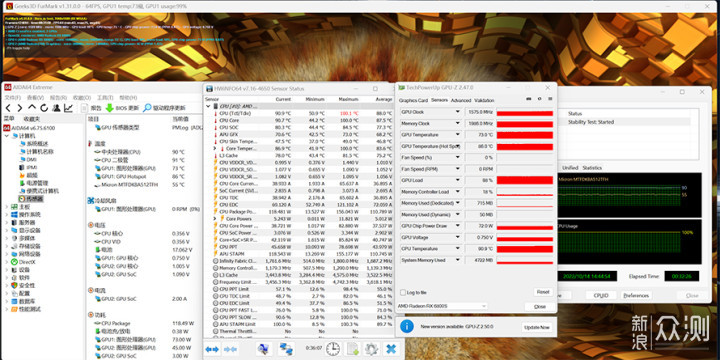Click the GPU-Z Reset button

coord(542,292)
